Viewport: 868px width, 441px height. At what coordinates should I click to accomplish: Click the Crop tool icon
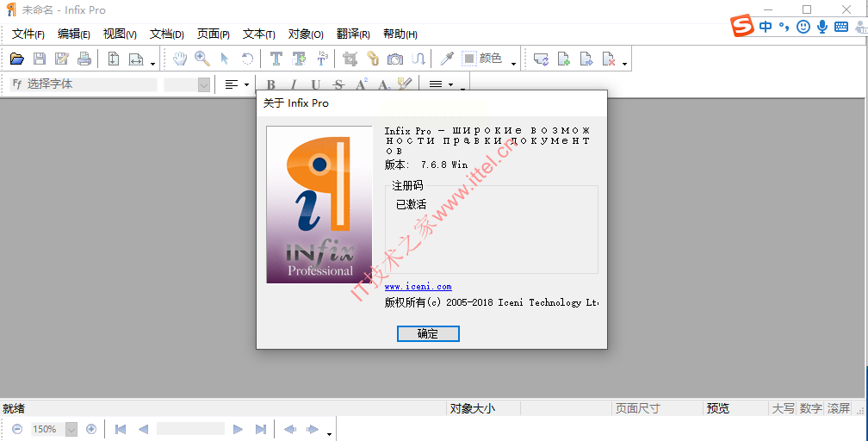(x=350, y=59)
